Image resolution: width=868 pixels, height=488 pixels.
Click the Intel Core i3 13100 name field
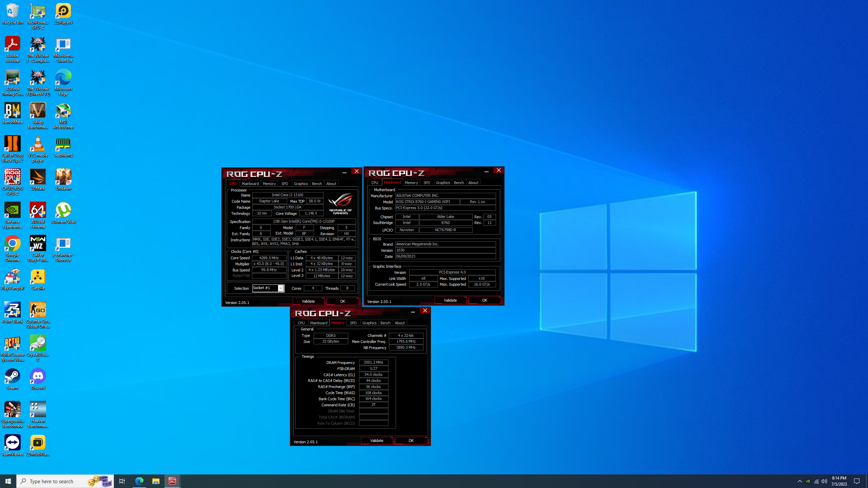(288, 195)
